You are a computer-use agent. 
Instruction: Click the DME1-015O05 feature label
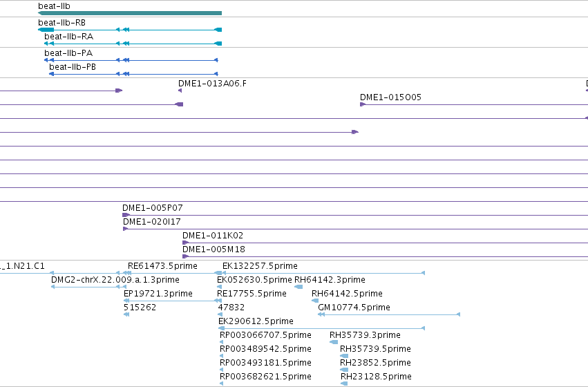click(390, 97)
